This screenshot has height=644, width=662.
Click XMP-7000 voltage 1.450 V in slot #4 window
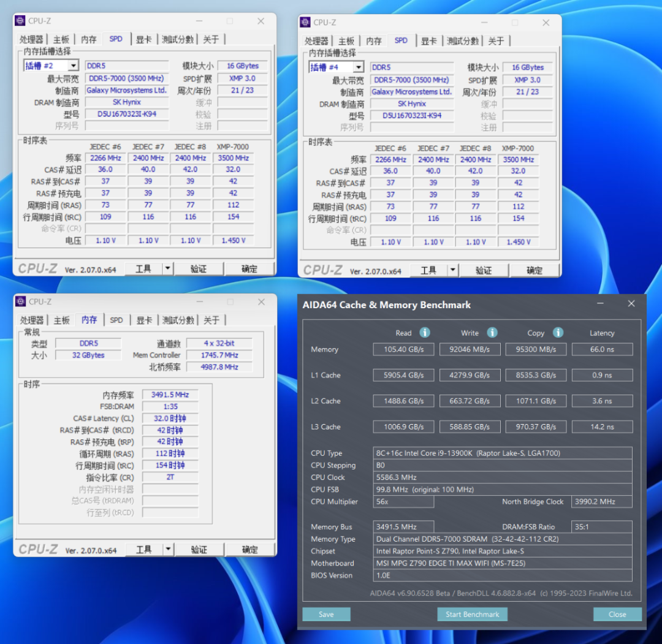click(x=519, y=242)
